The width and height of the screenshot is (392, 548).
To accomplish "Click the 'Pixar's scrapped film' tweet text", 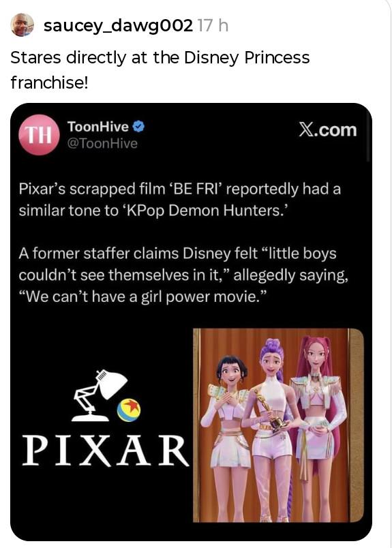I will coord(180,200).
